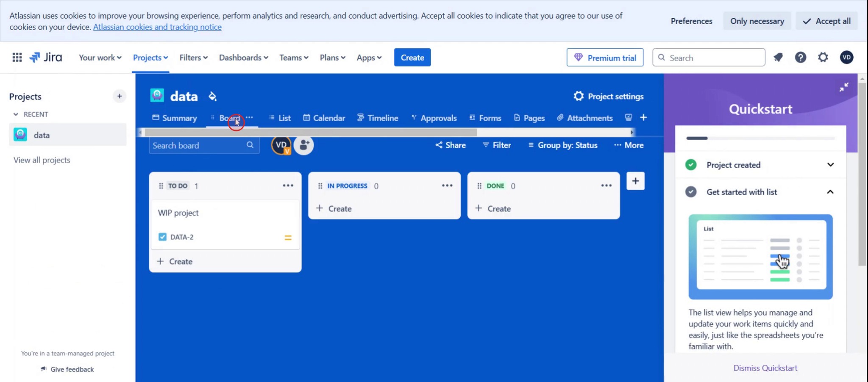The image size is (868, 382).
Task: Open the Apps menu
Action: point(368,57)
